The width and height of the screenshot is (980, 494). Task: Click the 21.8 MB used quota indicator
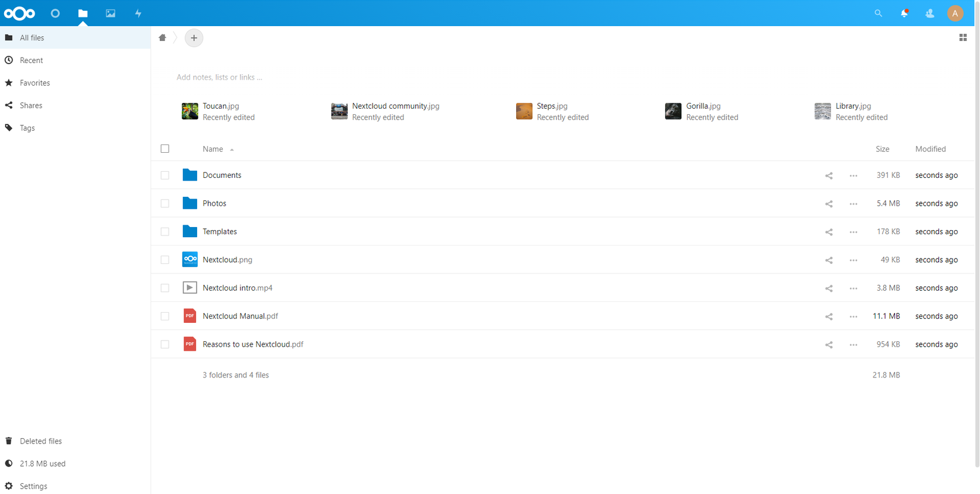[x=75, y=464]
